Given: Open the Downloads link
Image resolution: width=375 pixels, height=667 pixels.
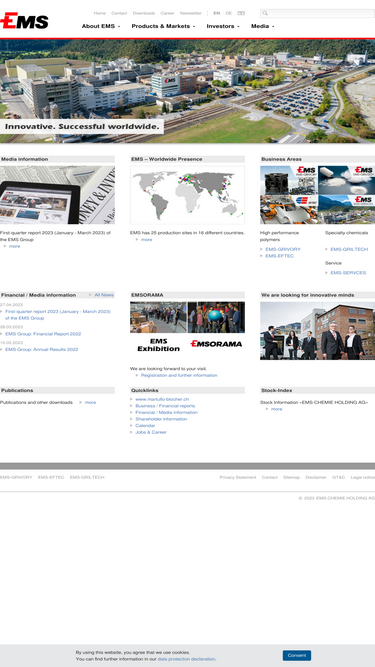Looking at the screenshot, I should [x=144, y=13].
